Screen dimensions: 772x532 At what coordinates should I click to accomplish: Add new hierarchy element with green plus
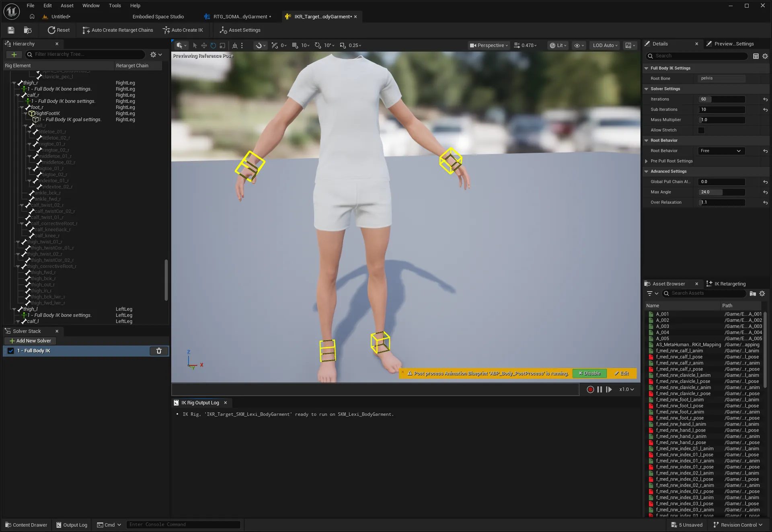coord(14,54)
